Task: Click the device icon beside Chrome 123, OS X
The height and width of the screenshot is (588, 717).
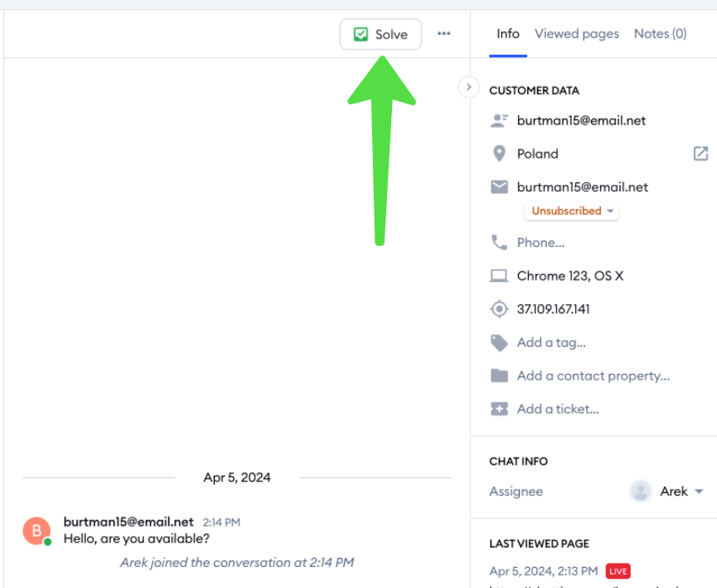Action: click(500, 276)
